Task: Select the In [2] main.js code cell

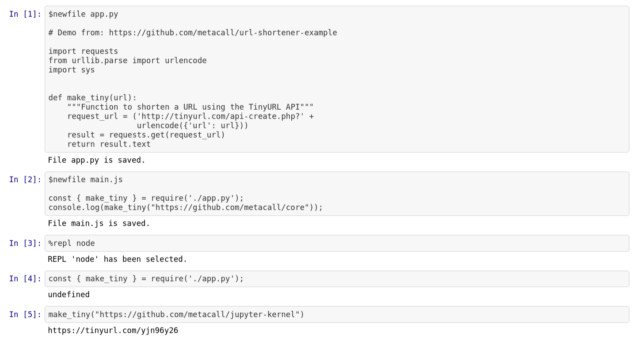Action: point(337,194)
